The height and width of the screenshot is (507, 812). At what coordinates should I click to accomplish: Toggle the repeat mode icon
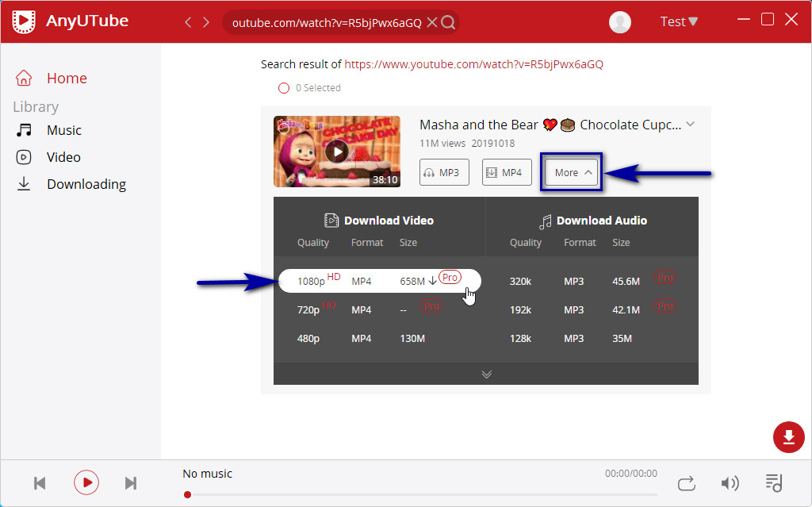(686, 483)
